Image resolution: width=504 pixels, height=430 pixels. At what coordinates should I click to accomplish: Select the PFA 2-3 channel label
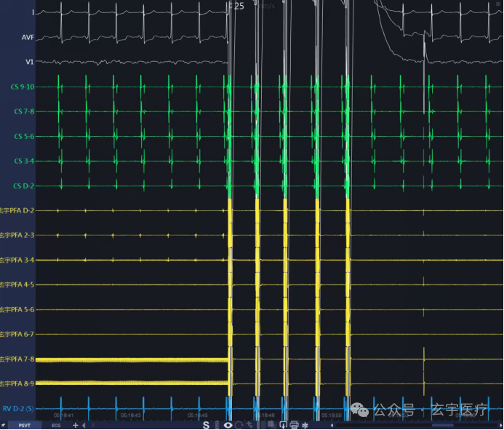point(17,236)
